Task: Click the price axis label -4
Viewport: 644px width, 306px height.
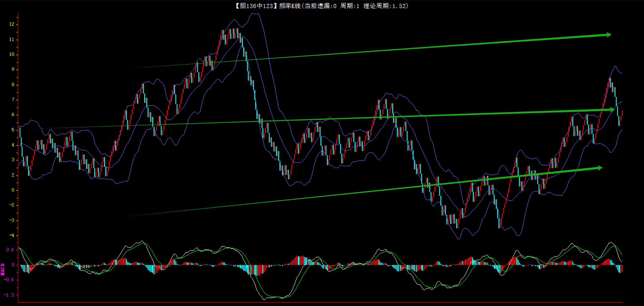Action: pyautogui.click(x=12, y=235)
